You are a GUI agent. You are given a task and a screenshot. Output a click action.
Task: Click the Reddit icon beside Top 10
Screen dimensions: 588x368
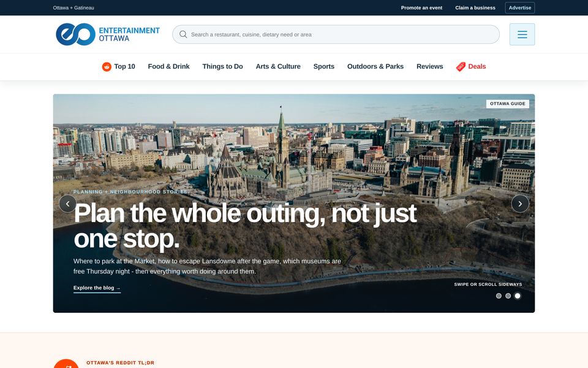pos(107,67)
